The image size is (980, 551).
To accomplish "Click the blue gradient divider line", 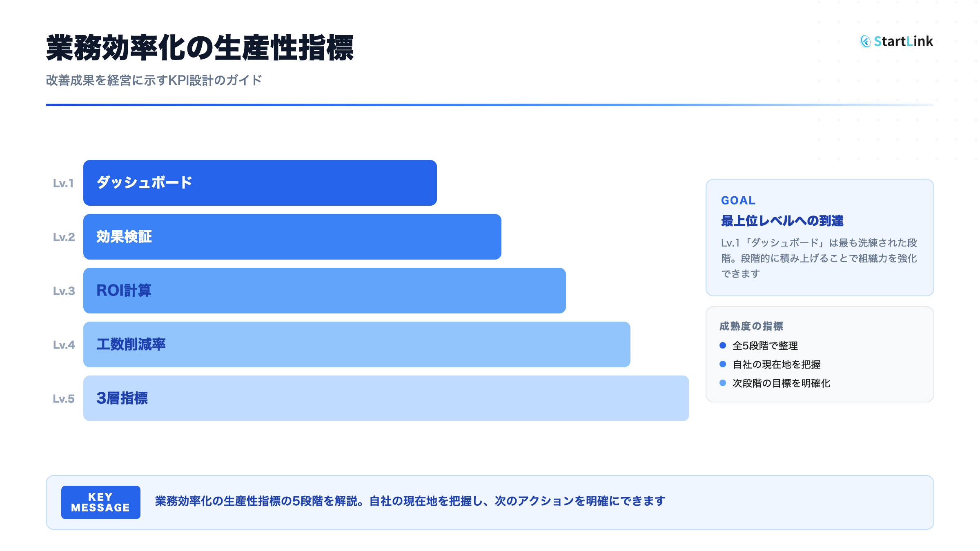I will (489, 105).
